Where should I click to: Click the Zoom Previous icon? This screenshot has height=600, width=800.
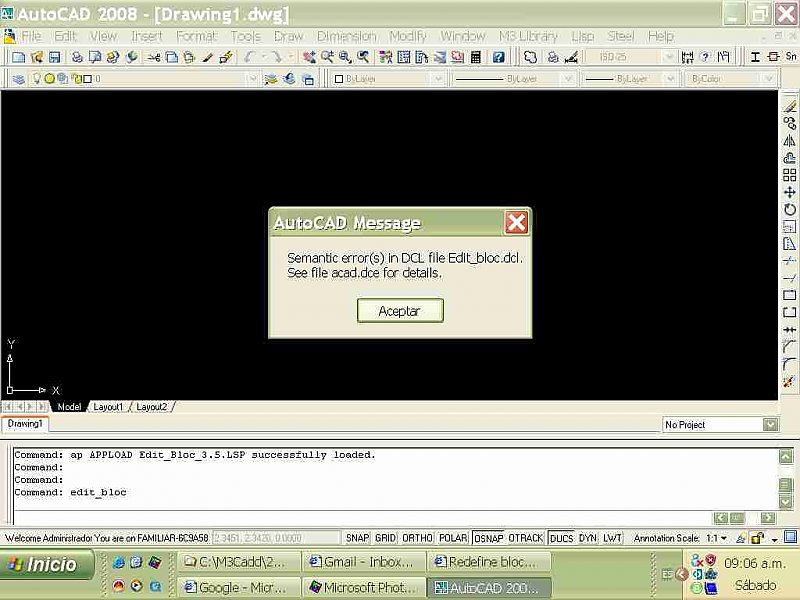tap(363, 57)
